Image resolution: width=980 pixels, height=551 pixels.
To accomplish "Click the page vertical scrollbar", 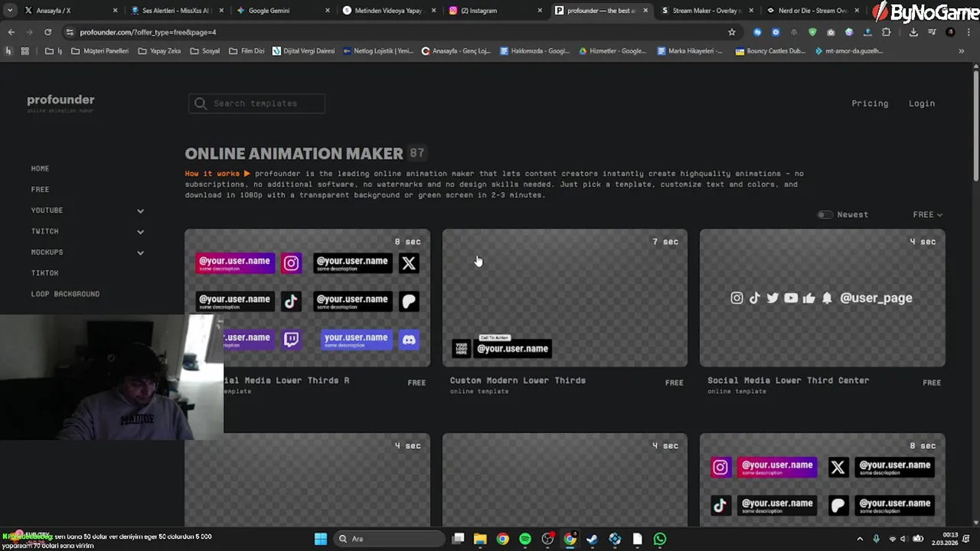I will tap(975, 126).
